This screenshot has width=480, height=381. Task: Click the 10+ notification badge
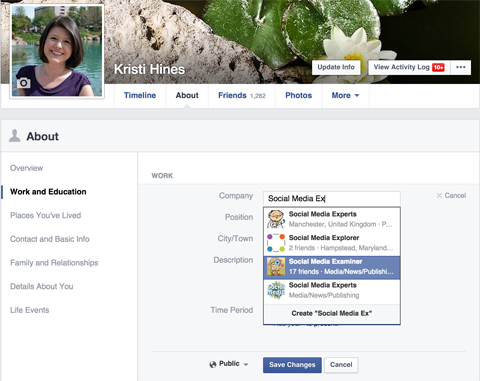click(438, 67)
